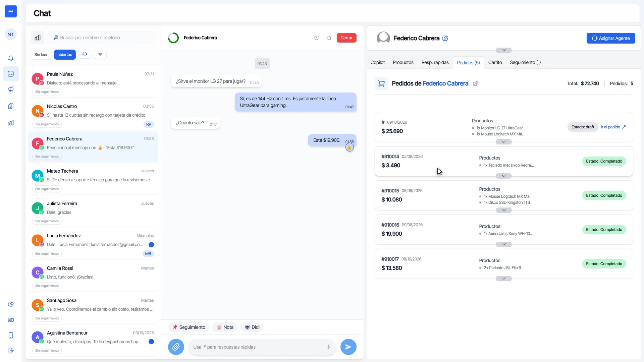Open the Resp. rápidas tab
The width and height of the screenshot is (644, 362).
[x=435, y=62]
